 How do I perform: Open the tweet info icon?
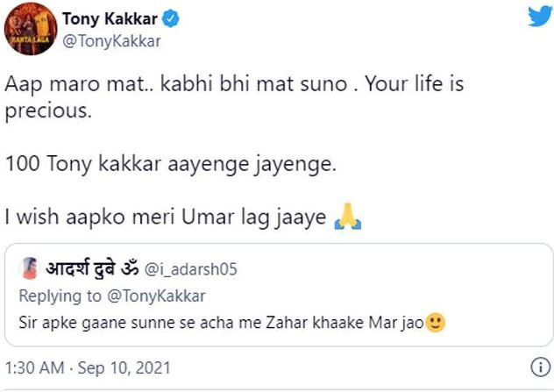coord(540,367)
